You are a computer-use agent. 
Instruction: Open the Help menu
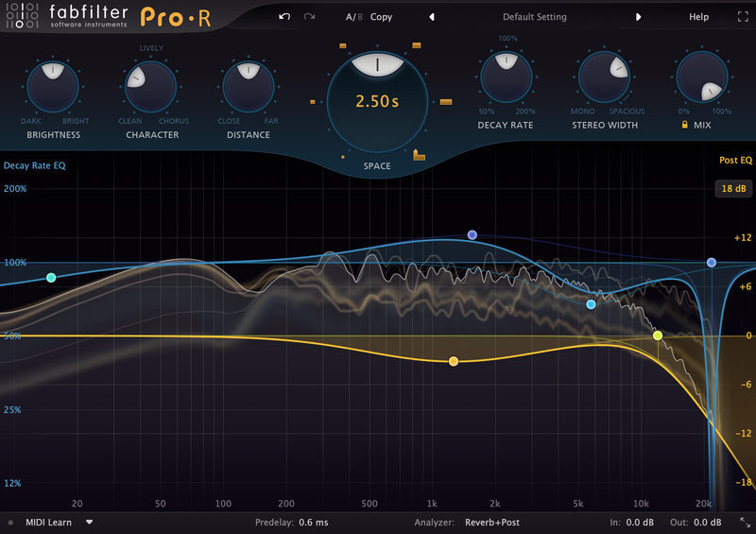click(698, 17)
